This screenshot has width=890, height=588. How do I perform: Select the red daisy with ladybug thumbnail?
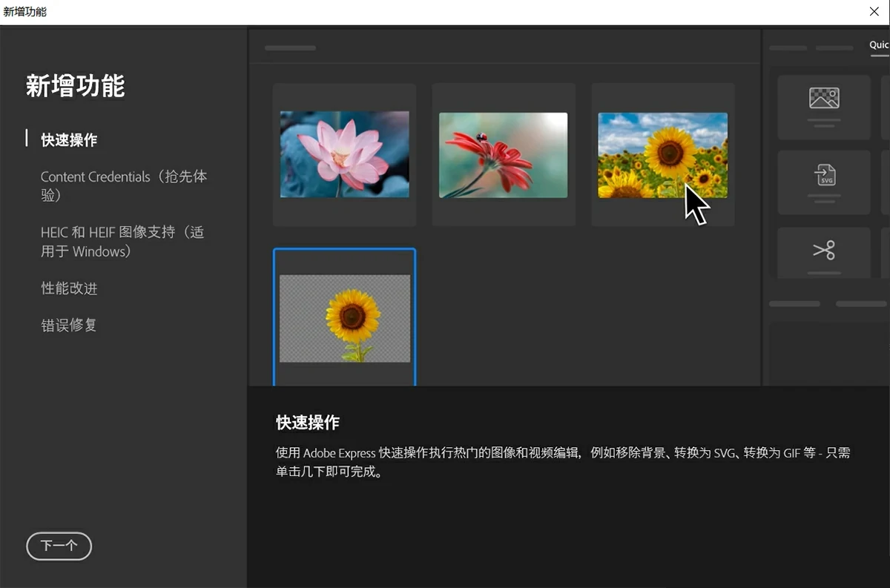pyautogui.click(x=503, y=154)
